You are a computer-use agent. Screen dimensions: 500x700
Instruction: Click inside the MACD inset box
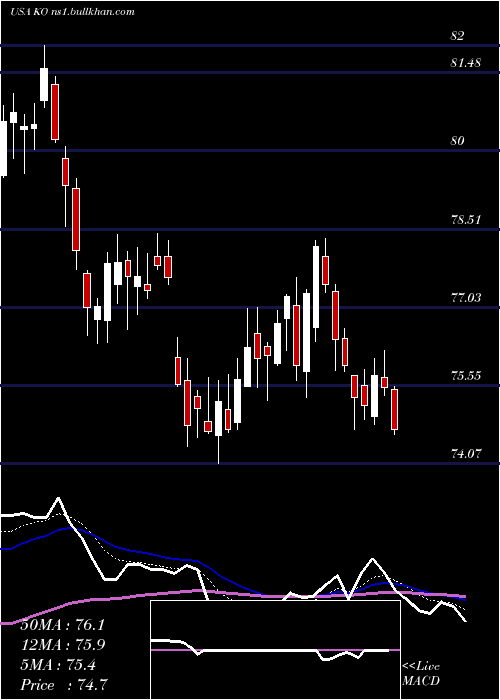click(275, 650)
